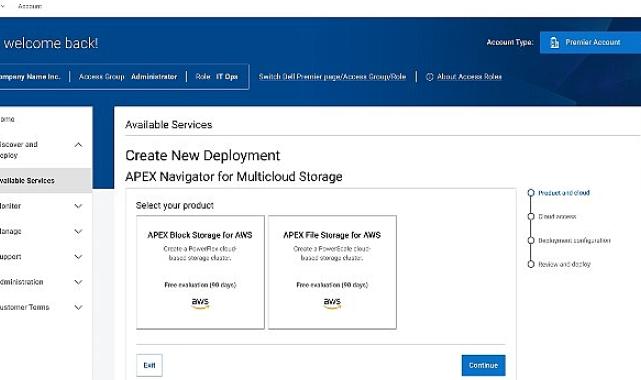This screenshot has width=641, height=380.
Task: Click Free evaluation text in Block Storage card
Action: pos(200,285)
